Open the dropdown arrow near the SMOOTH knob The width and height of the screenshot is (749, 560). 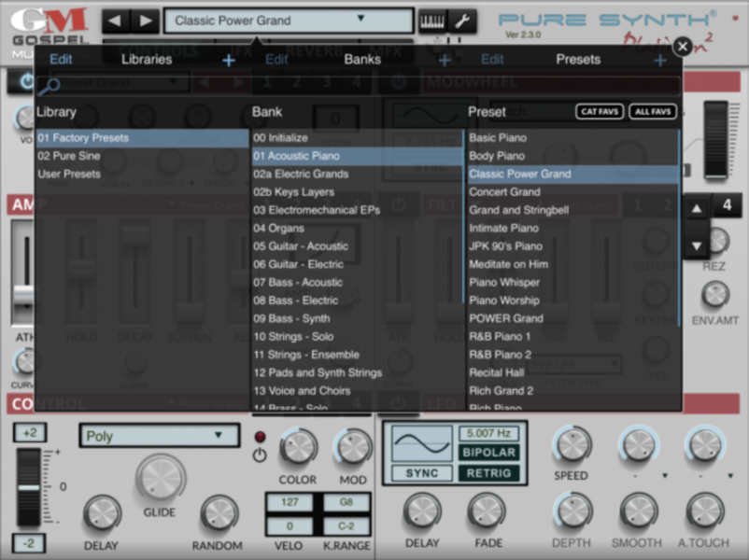tap(664, 474)
